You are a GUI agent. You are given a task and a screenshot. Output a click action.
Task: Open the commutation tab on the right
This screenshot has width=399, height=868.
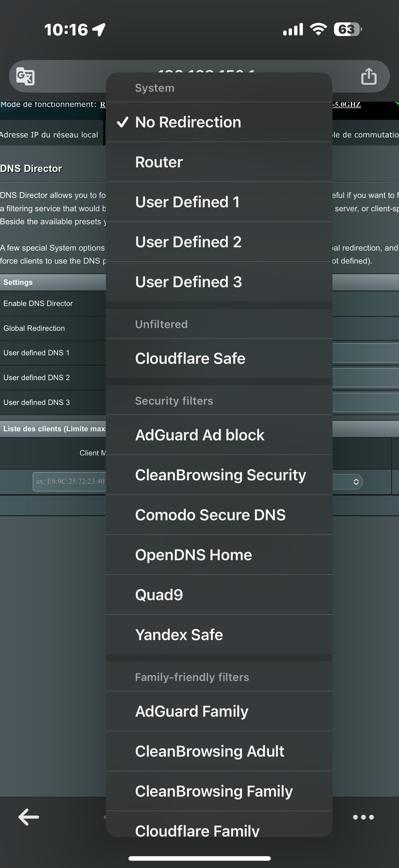pos(366,134)
